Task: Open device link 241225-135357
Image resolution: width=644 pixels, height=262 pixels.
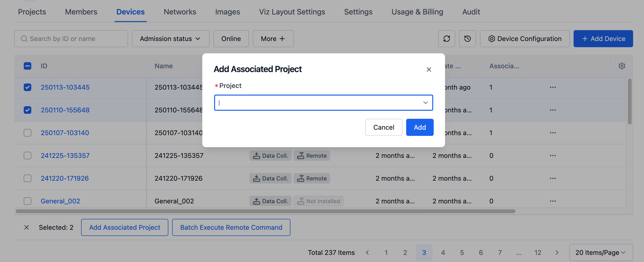Action: point(65,156)
